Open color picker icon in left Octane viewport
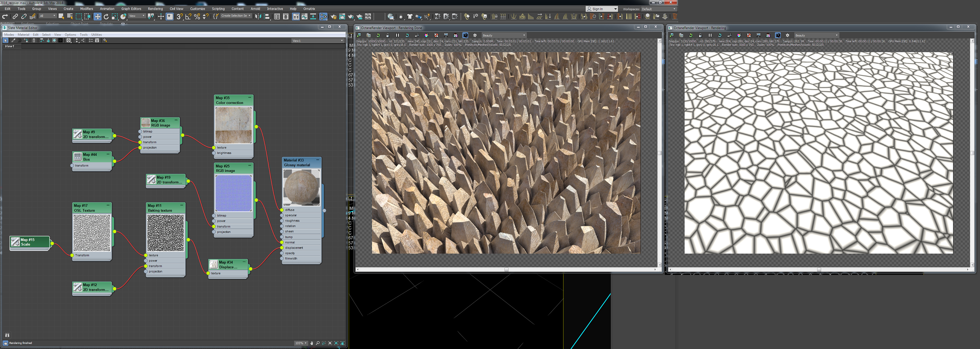The height and width of the screenshot is (349, 980). pyautogui.click(x=427, y=35)
